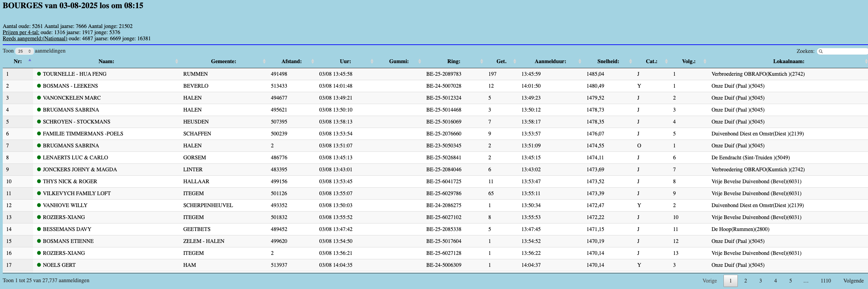Screen dimensions: 868x289
Task: Click sort arrows on Snelheid column
Action: pos(630,61)
